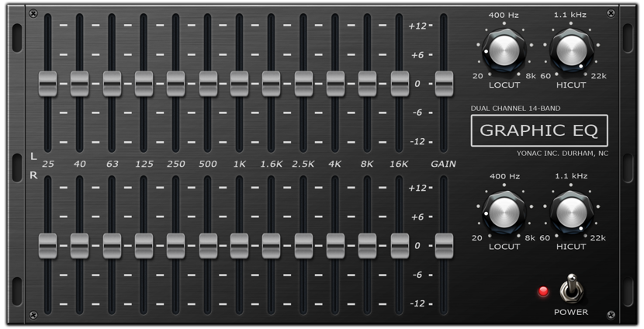Viewport: 644px width, 329px height.
Task: Click the right channel GAIN slider handle
Action: pos(444,245)
